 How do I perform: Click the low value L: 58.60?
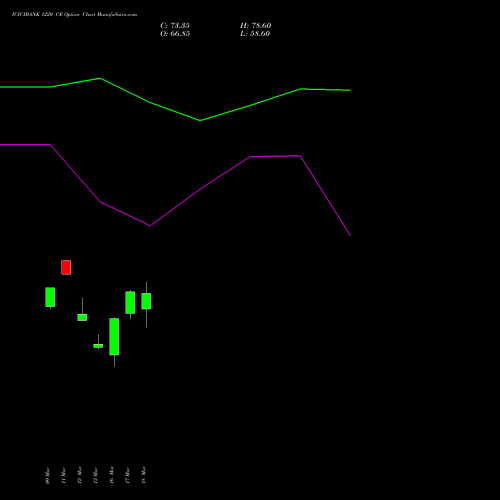tap(255, 34)
